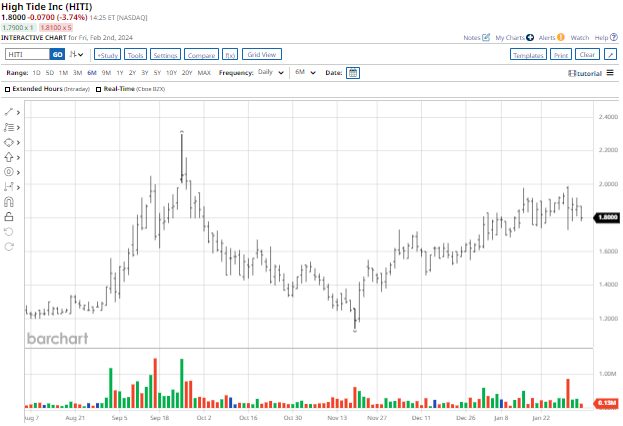Open the Fibonacci lines tool icon
The width and height of the screenshot is (623, 426).
tap(9, 128)
